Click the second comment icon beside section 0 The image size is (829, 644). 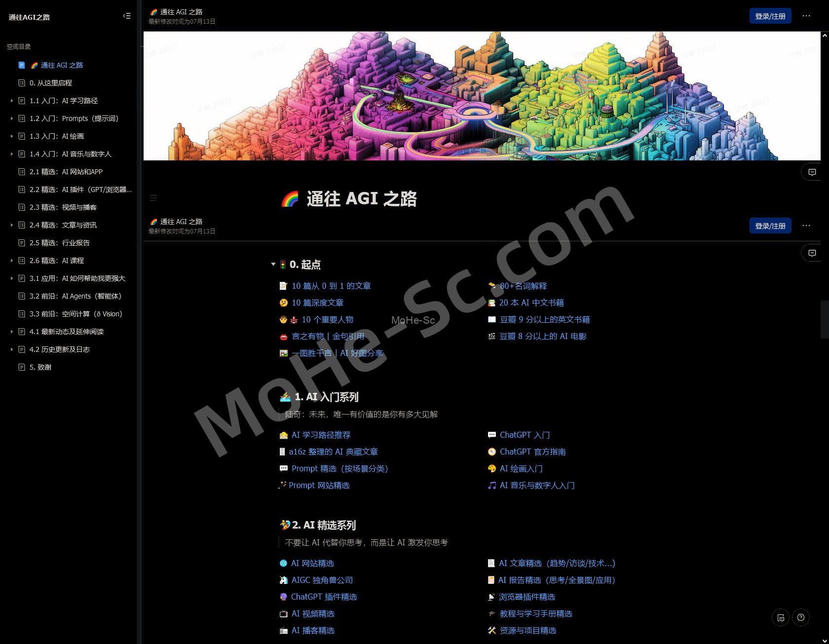tap(812, 253)
